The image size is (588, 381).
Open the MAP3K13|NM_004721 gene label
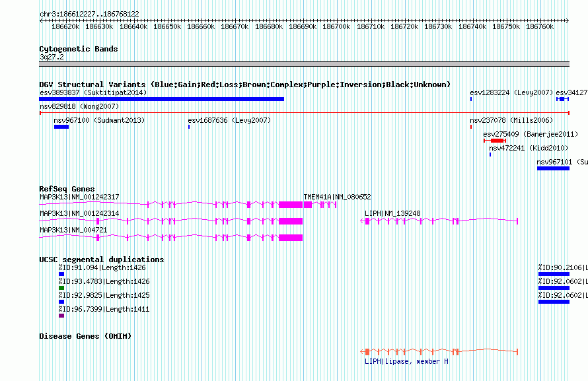click(x=73, y=230)
